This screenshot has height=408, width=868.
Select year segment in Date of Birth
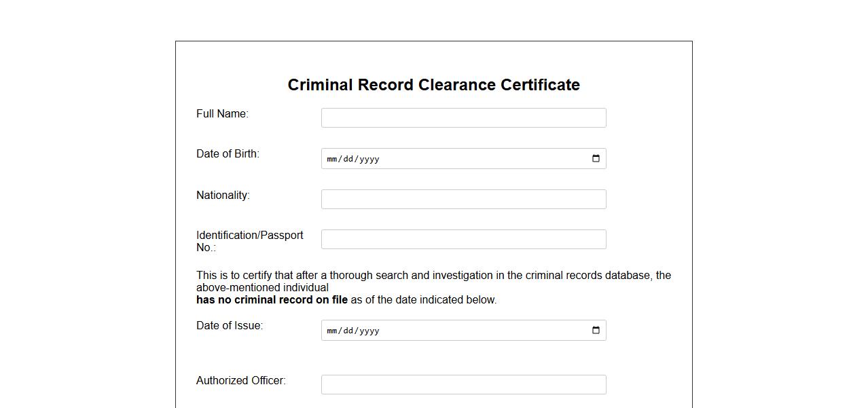[x=369, y=159]
